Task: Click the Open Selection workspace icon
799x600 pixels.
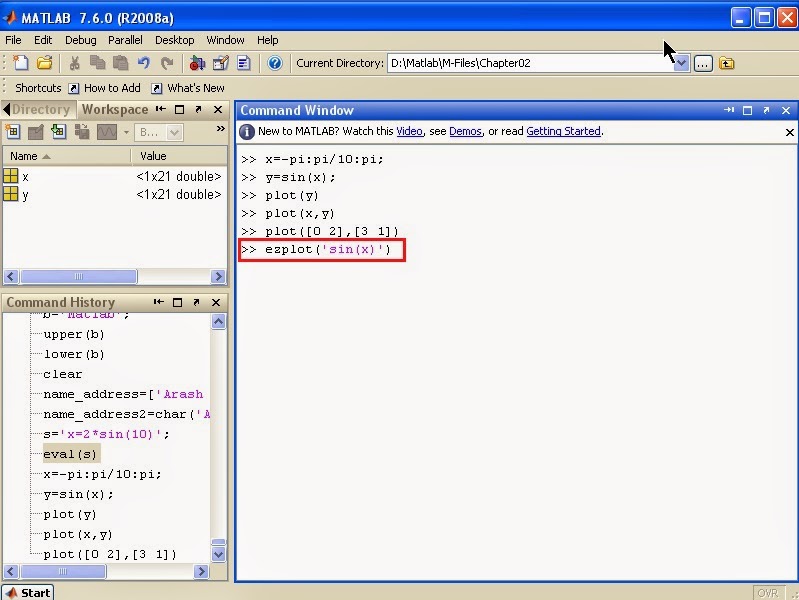Action: (36, 133)
